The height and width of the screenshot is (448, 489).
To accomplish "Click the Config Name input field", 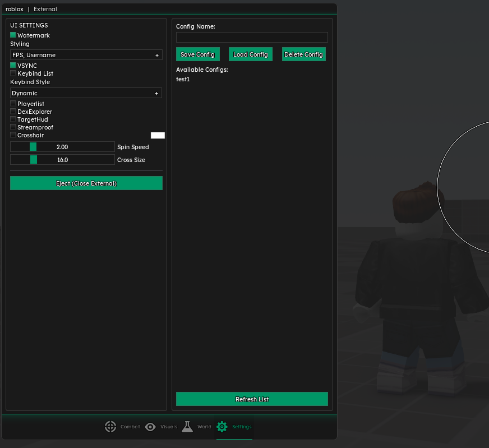I will 252,38.
